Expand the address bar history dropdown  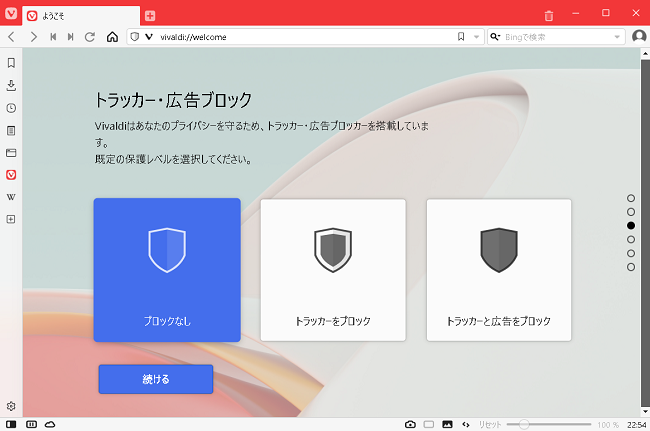[476, 37]
